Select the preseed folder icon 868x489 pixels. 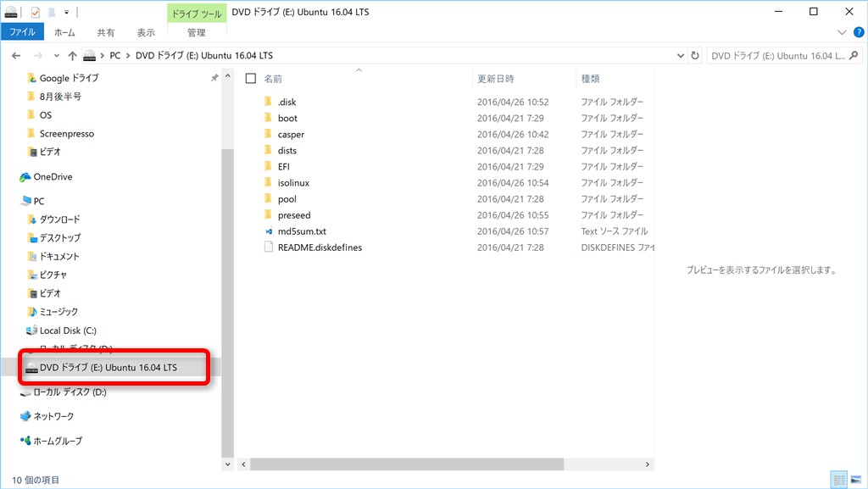(269, 214)
